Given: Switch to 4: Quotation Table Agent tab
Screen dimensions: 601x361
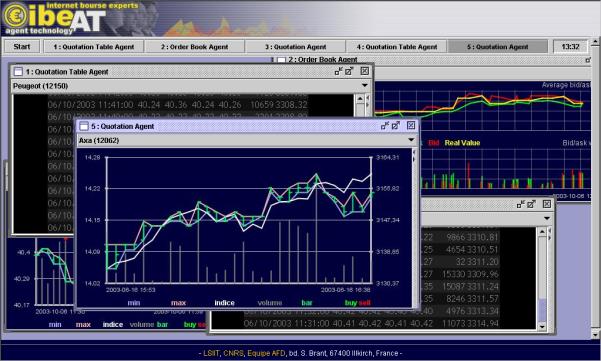Looking at the screenshot, I should tap(397, 47).
